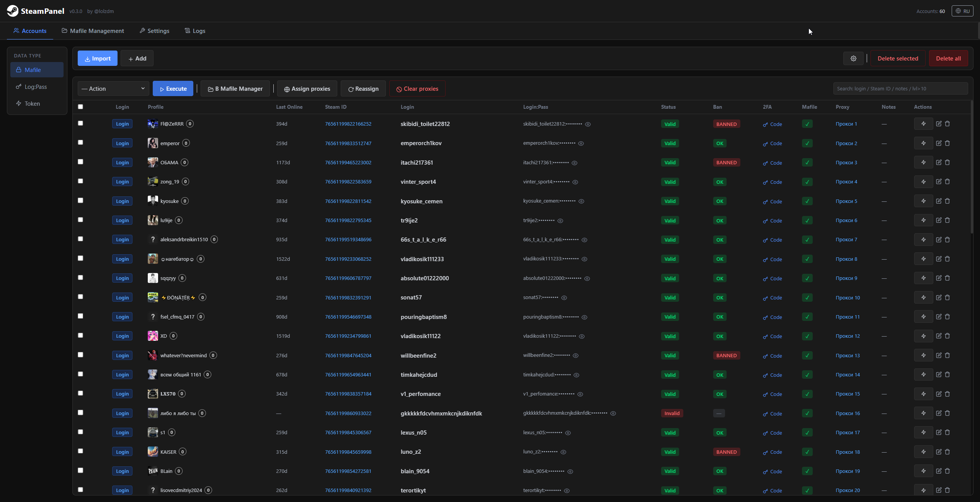The image size is (980, 502).
Task: Click the lightning action icon for vinter_sport4
Action: pyautogui.click(x=923, y=182)
